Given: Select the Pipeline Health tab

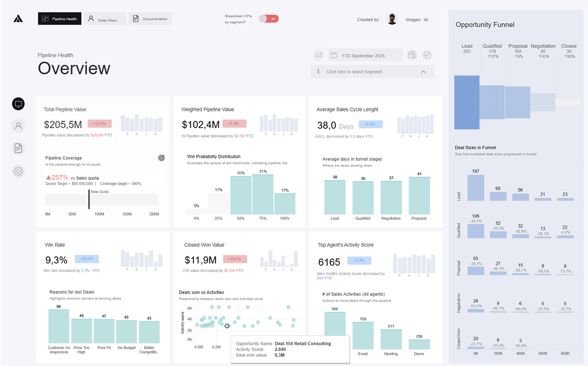Looking at the screenshot, I should tap(59, 19).
